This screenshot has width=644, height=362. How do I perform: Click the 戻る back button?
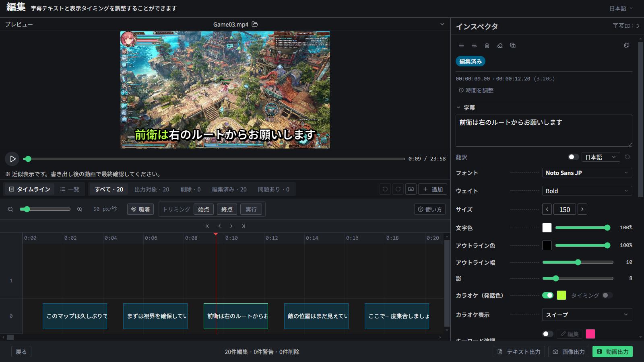tap(21, 352)
